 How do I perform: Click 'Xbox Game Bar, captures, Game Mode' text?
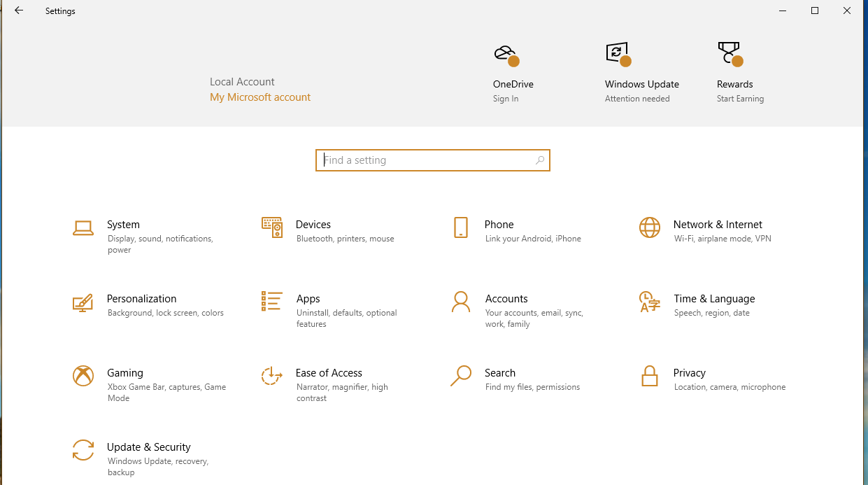coord(166,393)
